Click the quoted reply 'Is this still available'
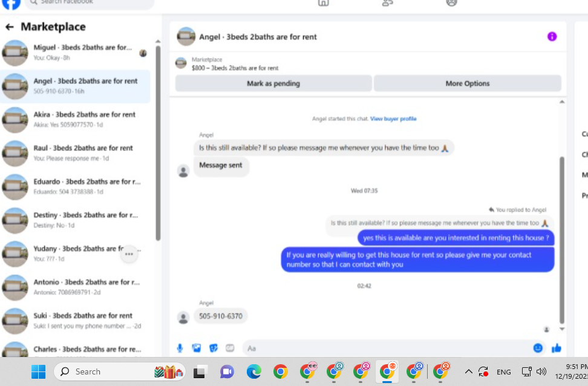Viewport: 588px width, 386px height. pyautogui.click(x=439, y=223)
